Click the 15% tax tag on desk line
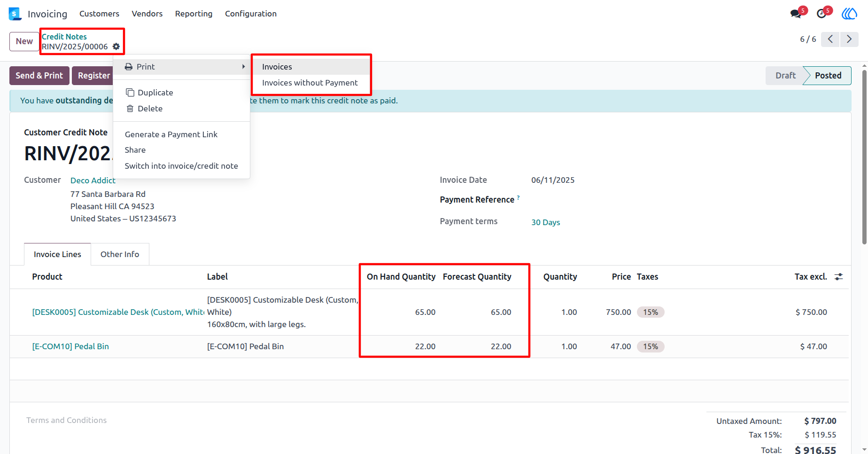868x454 pixels. (651, 312)
